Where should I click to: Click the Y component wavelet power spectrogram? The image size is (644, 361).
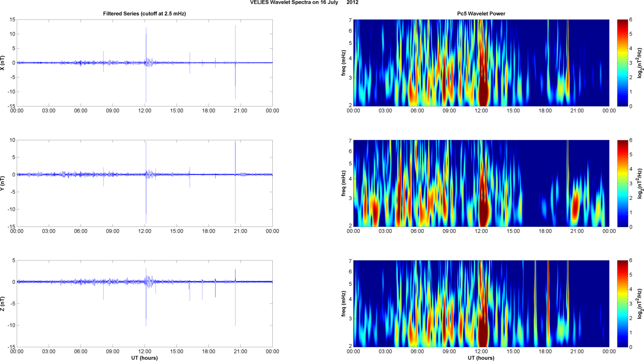click(x=481, y=183)
